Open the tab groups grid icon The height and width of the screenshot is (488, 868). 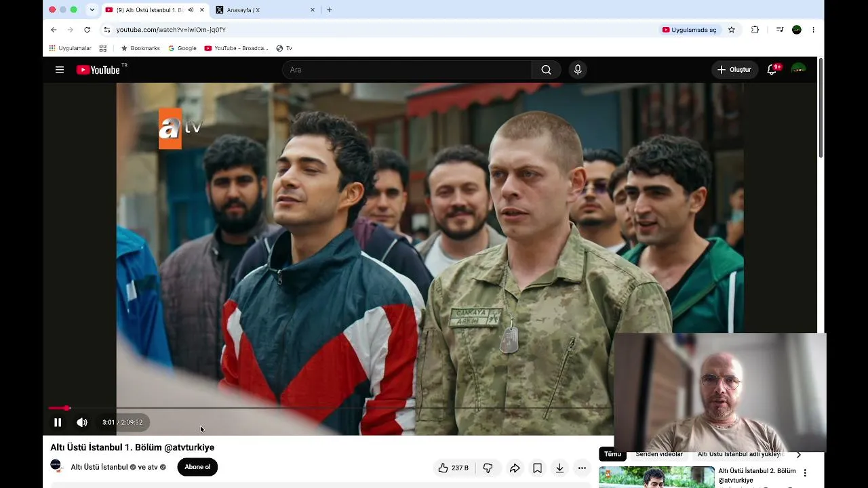click(103, 48)
